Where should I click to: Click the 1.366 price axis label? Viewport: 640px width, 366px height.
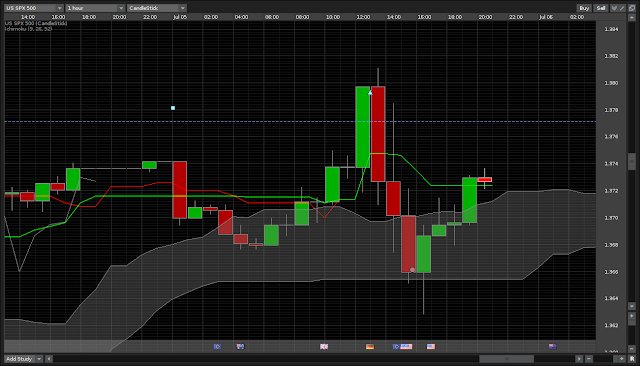tap(611, 272)
